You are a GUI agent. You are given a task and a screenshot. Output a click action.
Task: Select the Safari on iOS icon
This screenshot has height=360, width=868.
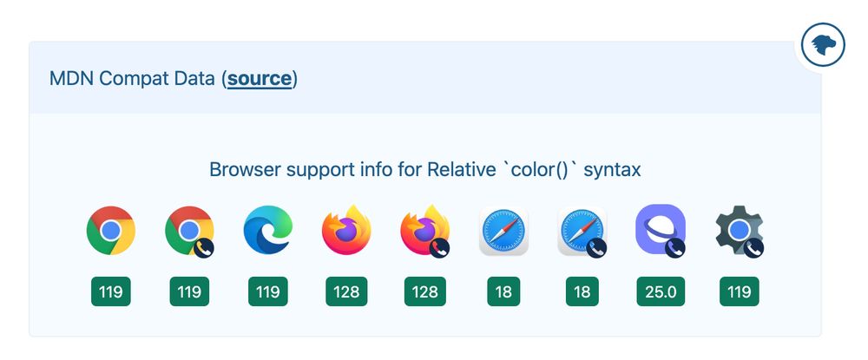[x=582, y=231]
